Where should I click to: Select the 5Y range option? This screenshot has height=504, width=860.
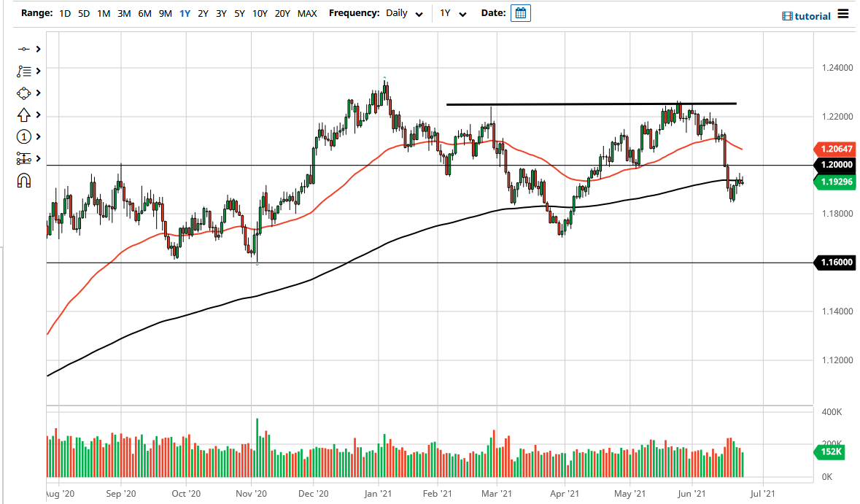pos(239,13)
